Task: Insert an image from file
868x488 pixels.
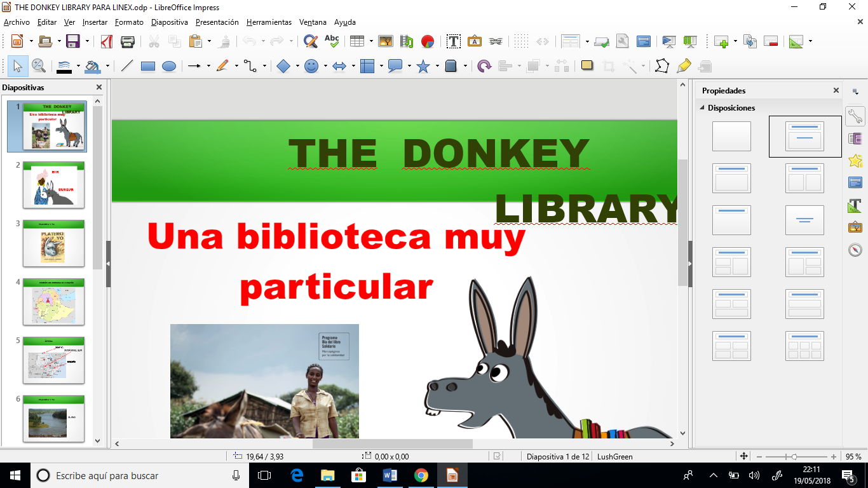Action: pos(384,41)
